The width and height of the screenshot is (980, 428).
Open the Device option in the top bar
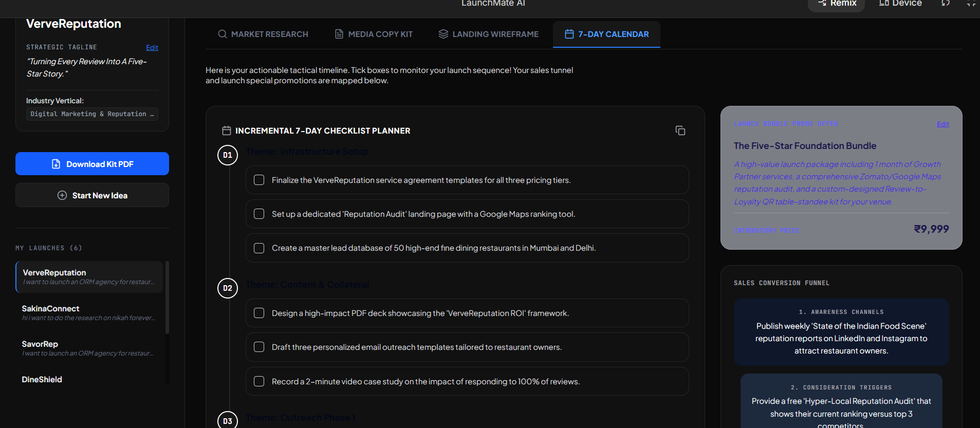[x=900, y=4]
